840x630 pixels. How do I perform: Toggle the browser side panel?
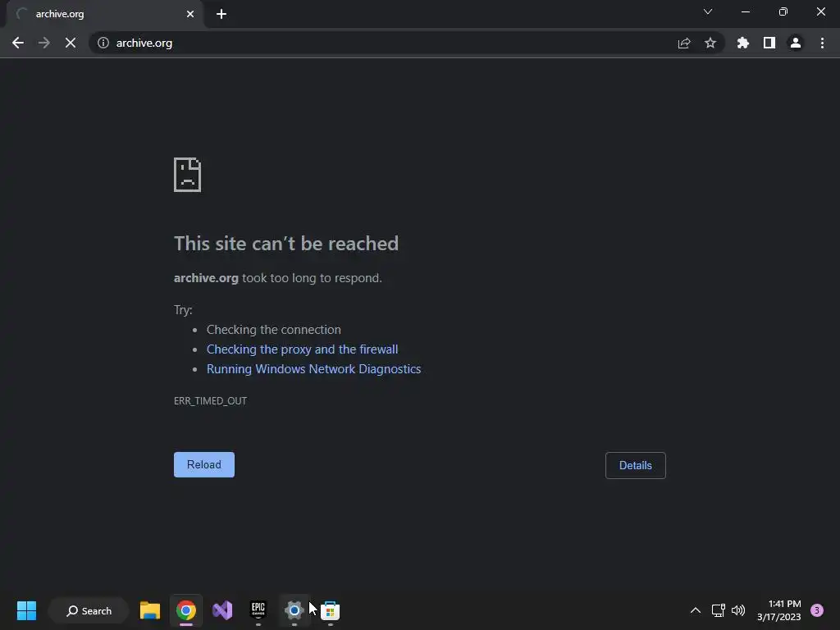pyautogui.click(x=769, y=43)
